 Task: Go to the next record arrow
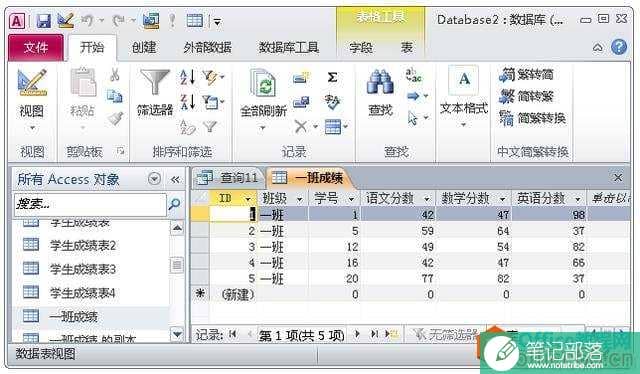point(358,334)
